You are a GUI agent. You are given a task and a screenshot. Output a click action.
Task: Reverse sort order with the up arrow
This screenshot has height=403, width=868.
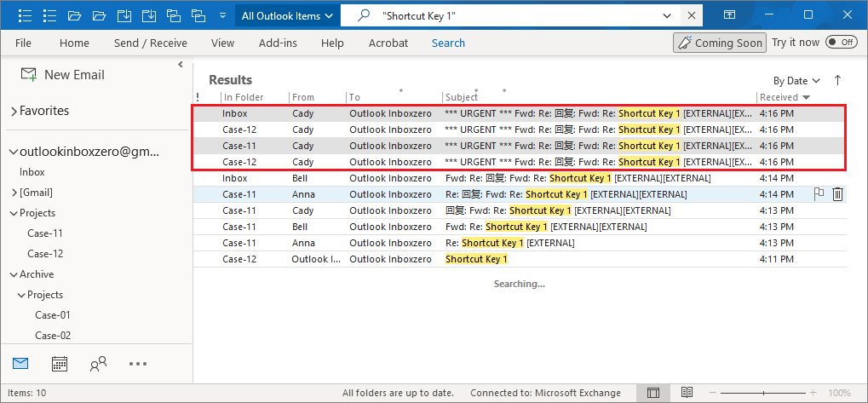837,80
